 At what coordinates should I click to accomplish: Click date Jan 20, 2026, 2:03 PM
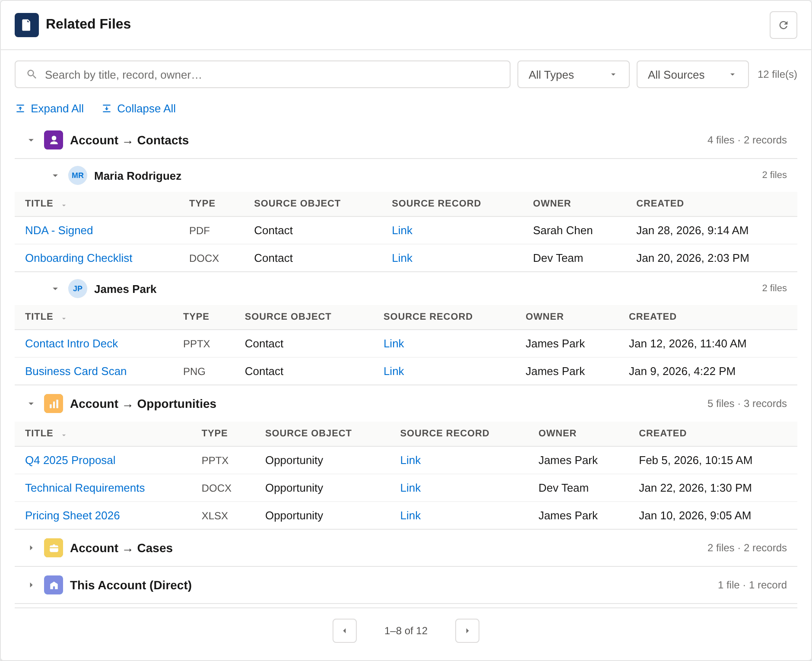pos(692,258)
